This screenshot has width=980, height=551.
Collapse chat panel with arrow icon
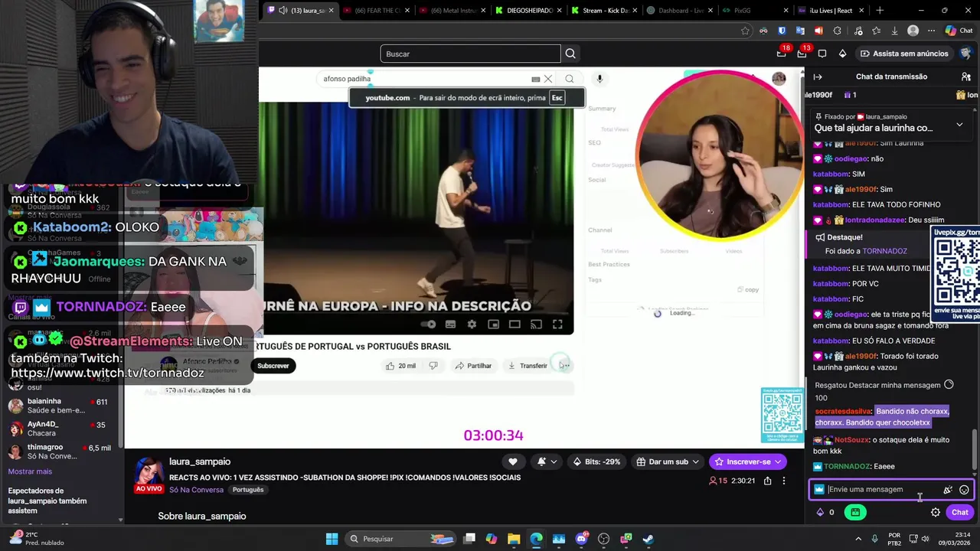coord(818,77)
